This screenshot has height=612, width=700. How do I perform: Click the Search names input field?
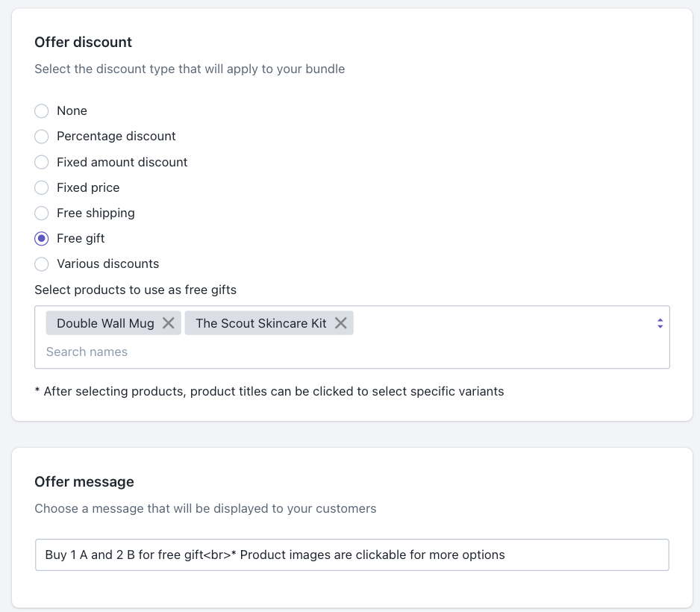point(299,352)
